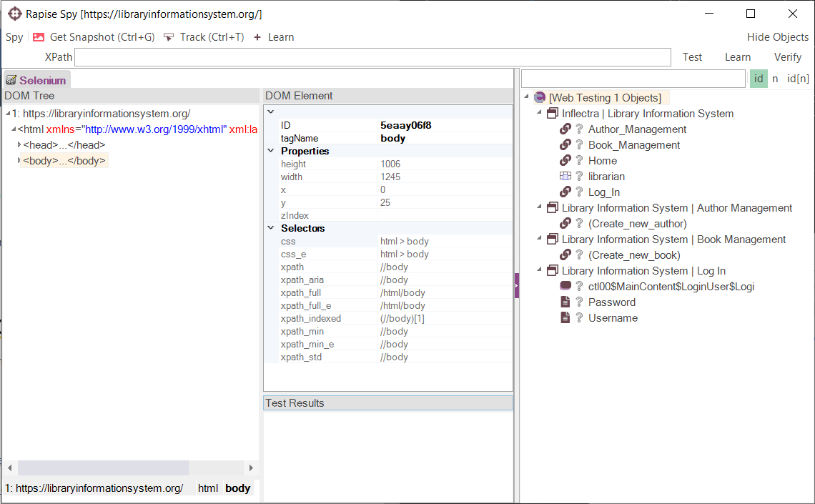Collapse the html node in DOM Tree
Viewport: 815px width, 504px height.
[x=14, y=129]
